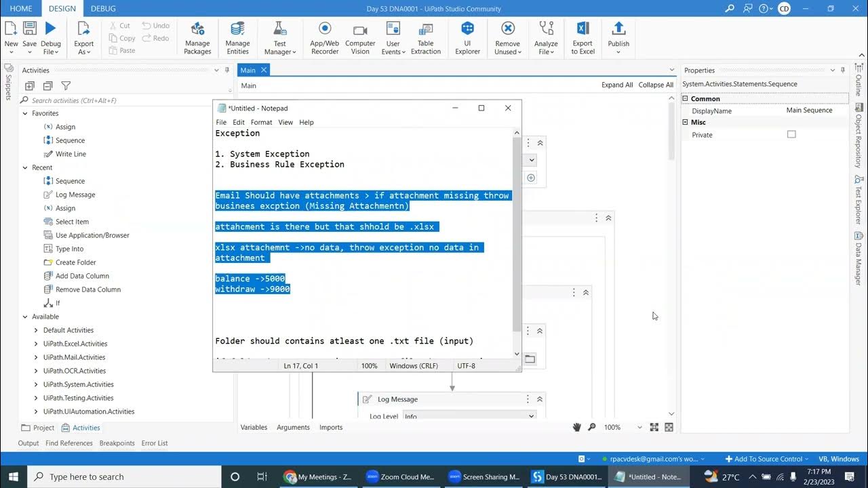
Task: Click fit to screen icon in designer footer
Action: (654, 427)
